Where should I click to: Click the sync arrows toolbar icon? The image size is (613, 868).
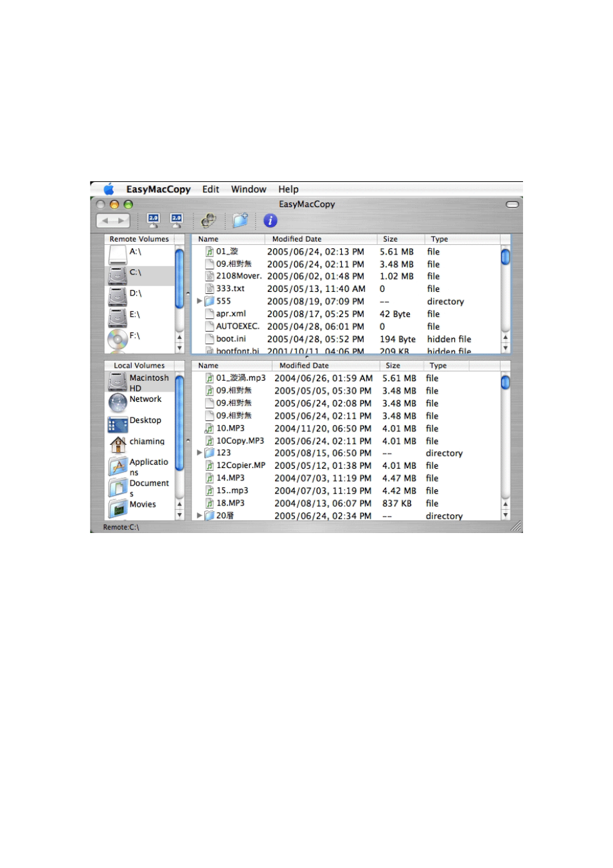click(209, 221)
